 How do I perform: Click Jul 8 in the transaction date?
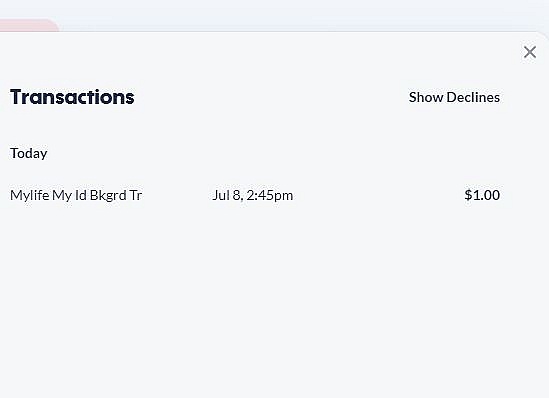coord(227,195)
